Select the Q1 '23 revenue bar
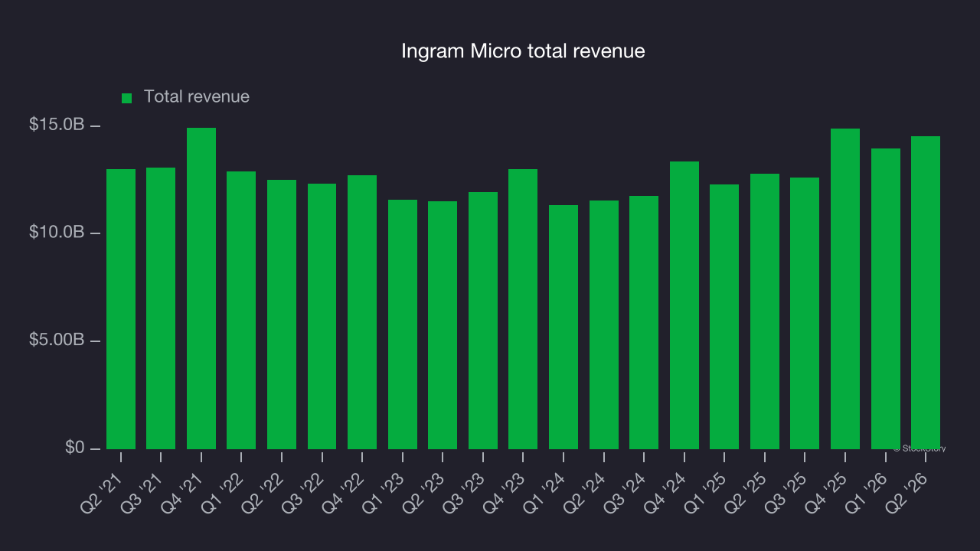The width and height of the screenshot is (980, 551). pos(403,324)
